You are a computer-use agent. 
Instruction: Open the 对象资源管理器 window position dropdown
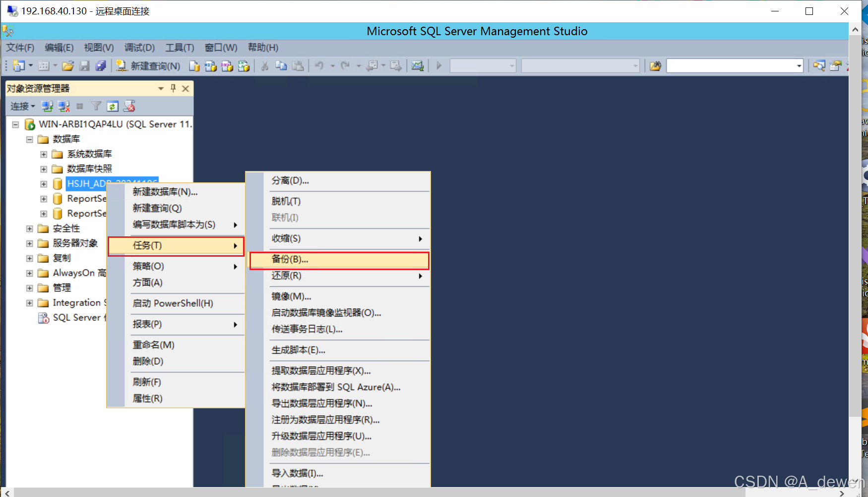click(x=161, y=88)
